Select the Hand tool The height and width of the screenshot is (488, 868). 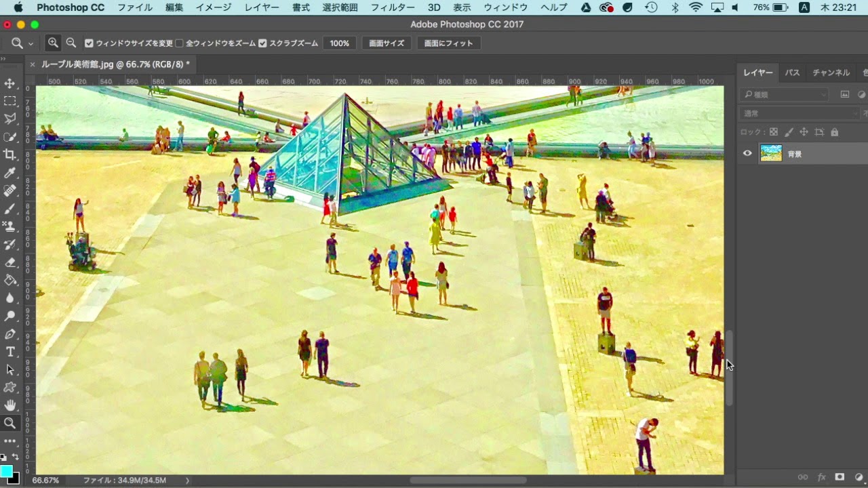click(x=10, y=405)
